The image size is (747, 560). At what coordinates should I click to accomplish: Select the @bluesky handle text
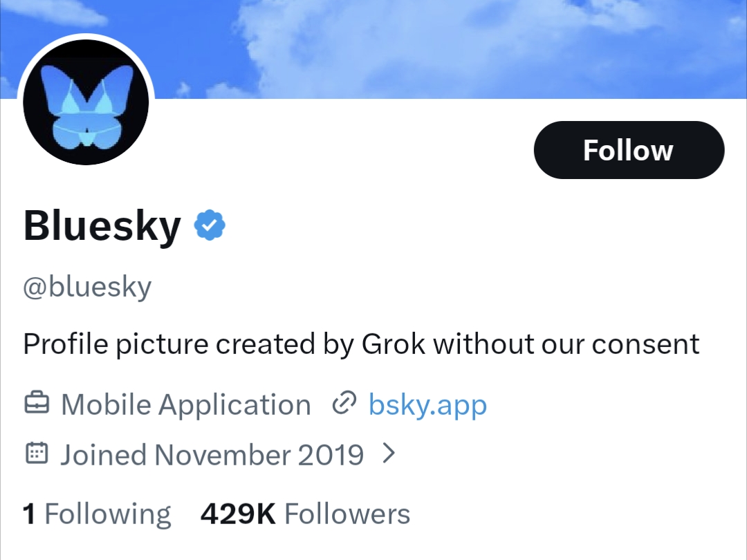tap(87, 287)
